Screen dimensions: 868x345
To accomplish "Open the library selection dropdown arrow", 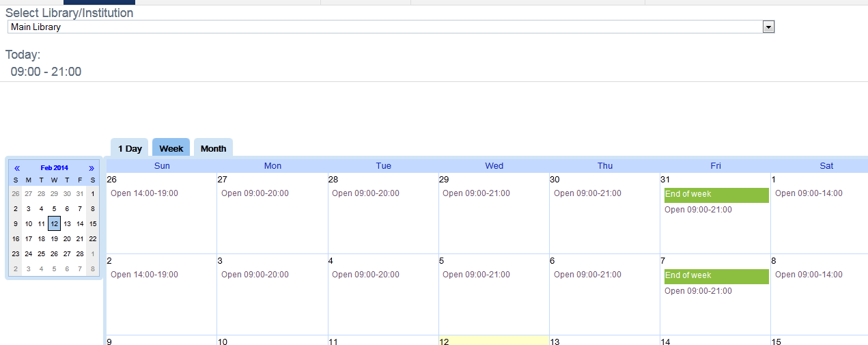I will [768, 27].
